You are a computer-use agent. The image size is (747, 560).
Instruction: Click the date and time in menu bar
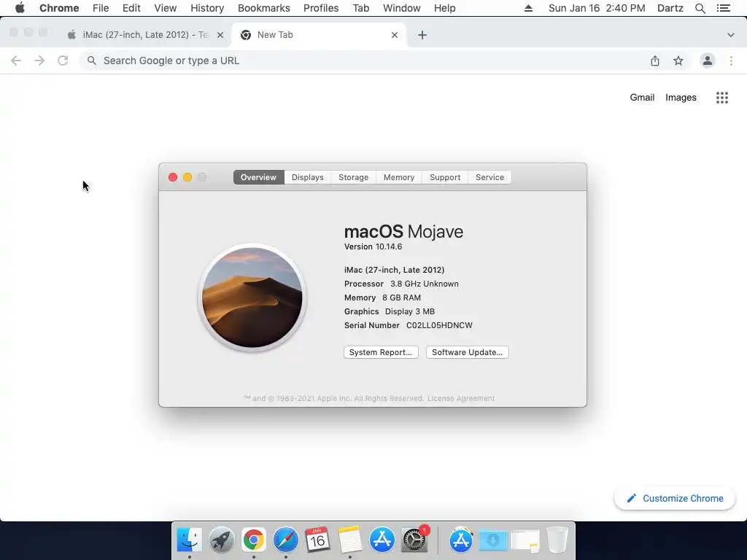click(597, 8)
